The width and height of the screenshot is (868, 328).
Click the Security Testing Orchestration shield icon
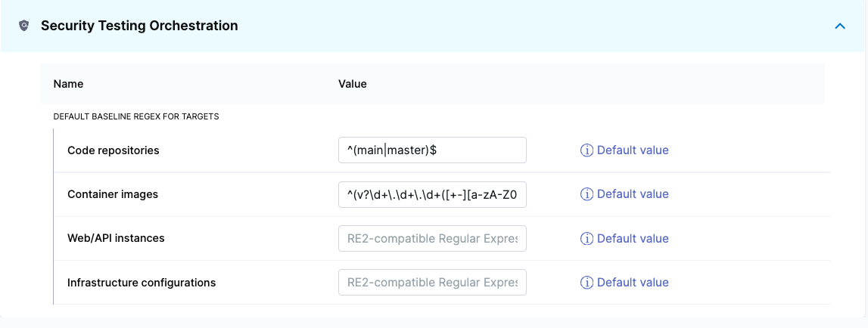(23, 26)
